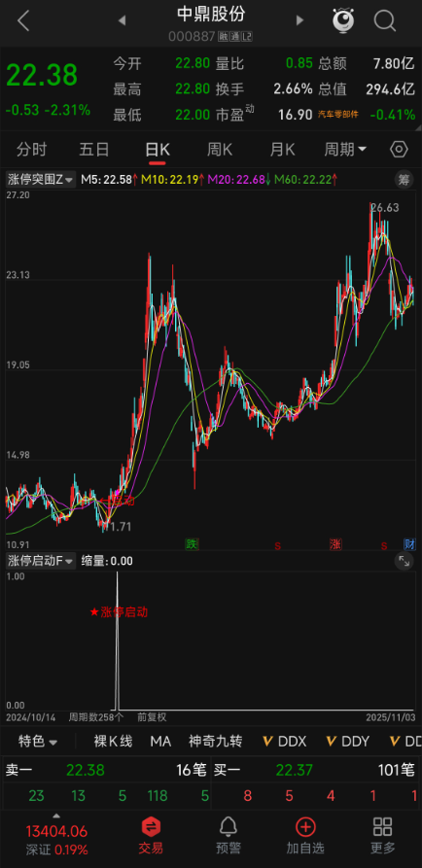Open search with the magnifier icon
This screenshot has width=422, height=868.
tap(385, 21)
